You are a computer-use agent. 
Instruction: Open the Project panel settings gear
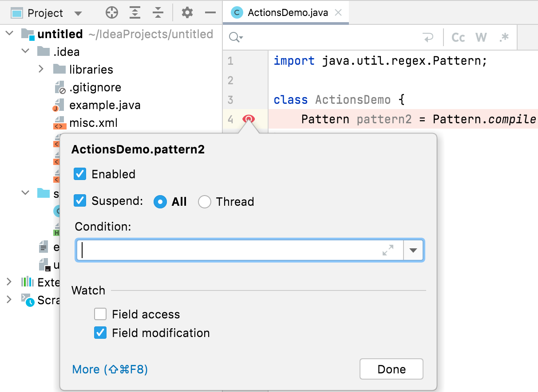(x=187, y=12)
